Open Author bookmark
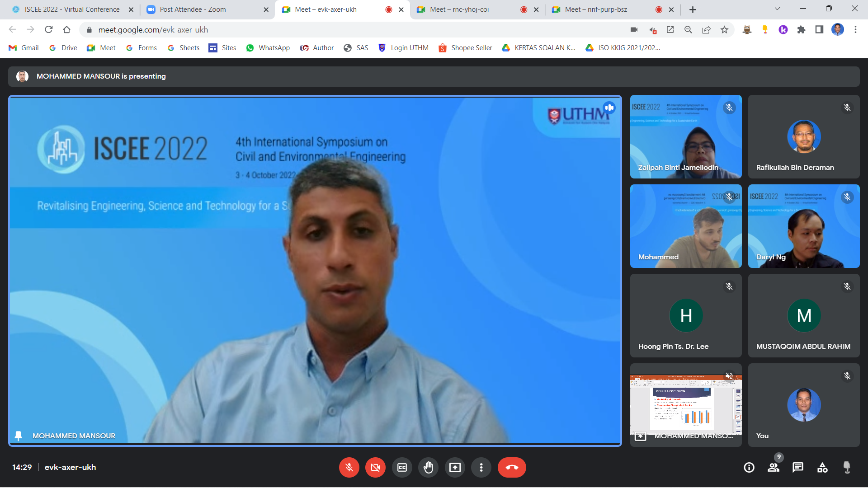 317,48
